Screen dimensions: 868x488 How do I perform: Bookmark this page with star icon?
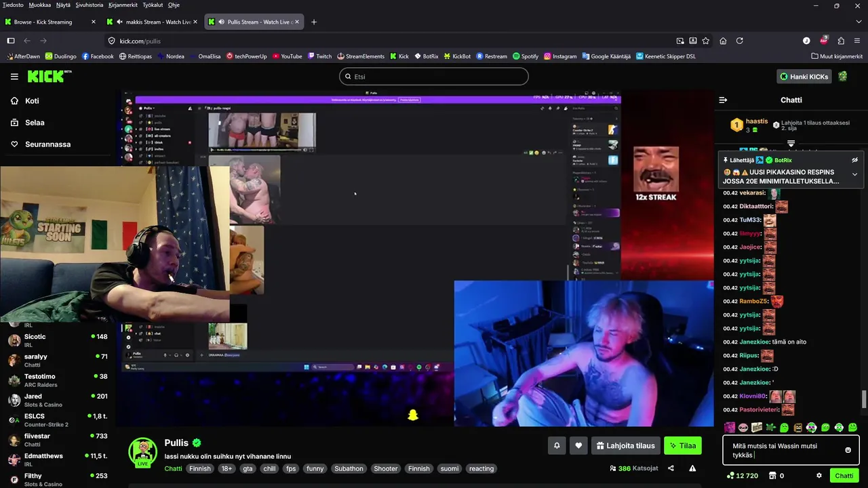point(706,41)
